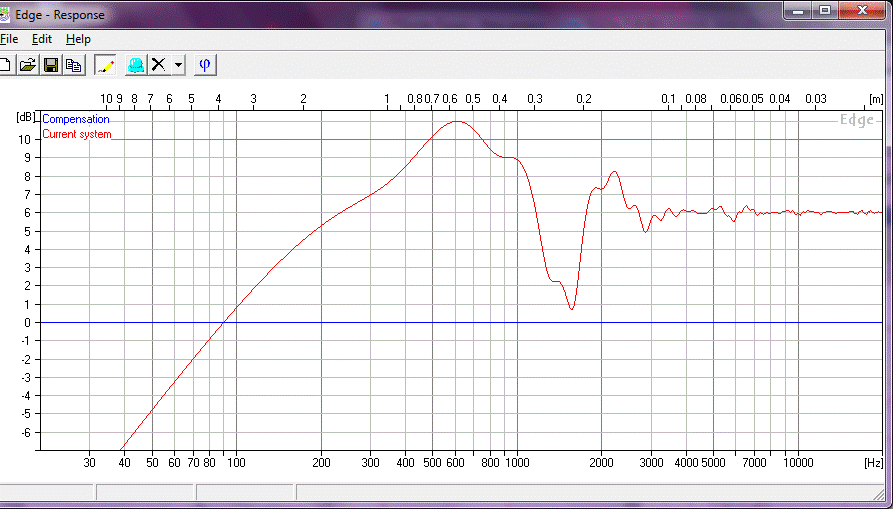This screenshot has height=509, width=893.
Task: Click the black X delete icon
Action: coord(158,65)
